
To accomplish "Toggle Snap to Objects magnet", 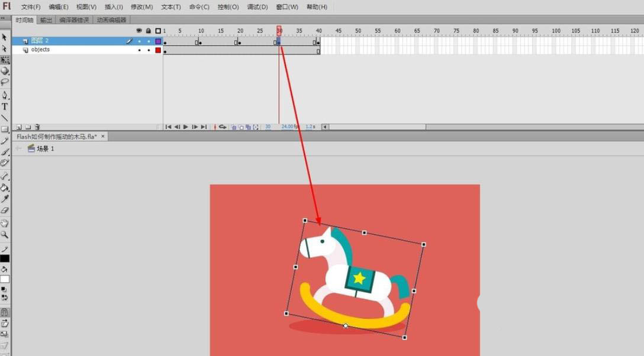I will 5,312.
